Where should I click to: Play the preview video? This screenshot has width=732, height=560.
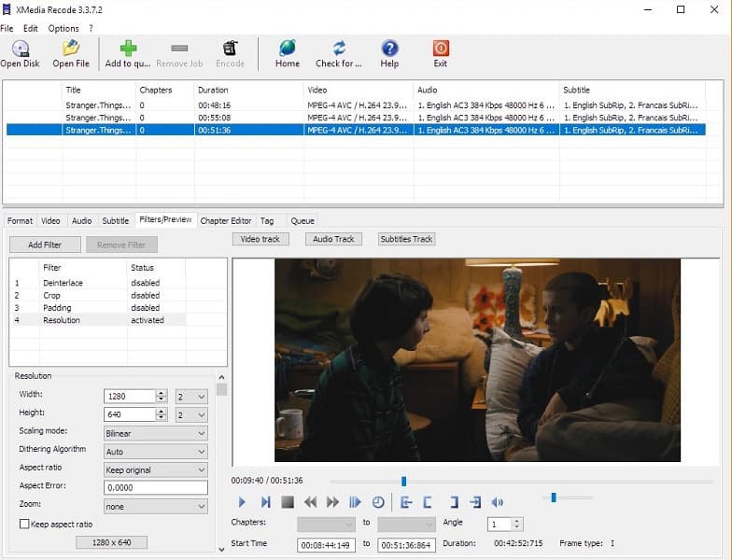(241, 502)
